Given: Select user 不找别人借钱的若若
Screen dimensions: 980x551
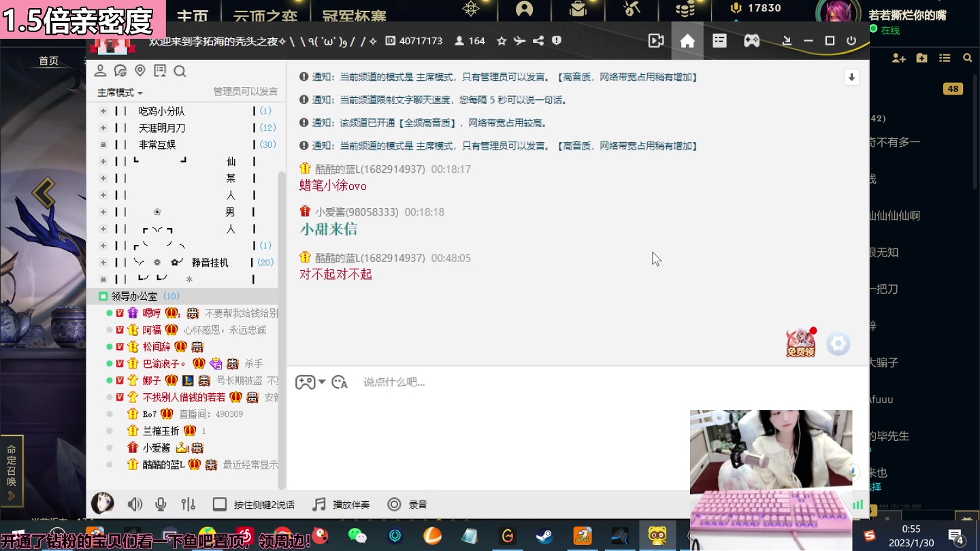Looking at the screenshot, I should pyautogui.click(x=184, y=397).
